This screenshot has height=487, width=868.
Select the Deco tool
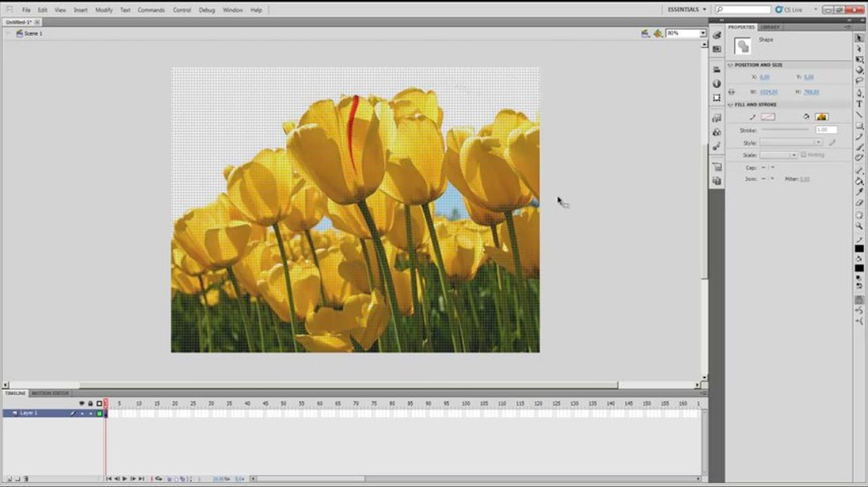(x=859, y=158)
